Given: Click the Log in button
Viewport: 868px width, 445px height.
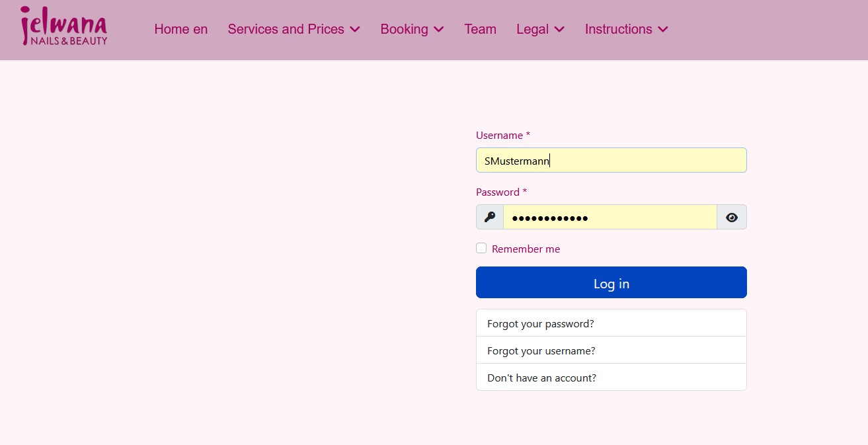Looking at the screenshot, I should pyautogui.click(x=611, y=282).
